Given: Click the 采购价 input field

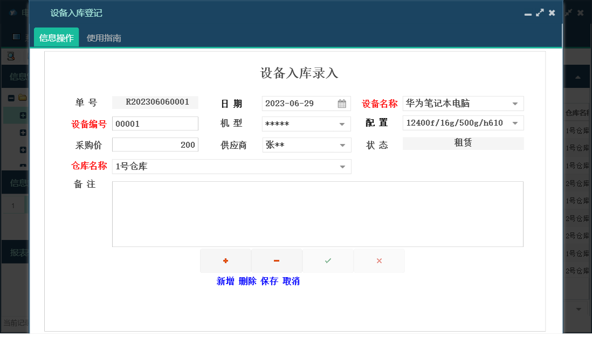Looking at the screenshot, I should click(x=155, y=145).
